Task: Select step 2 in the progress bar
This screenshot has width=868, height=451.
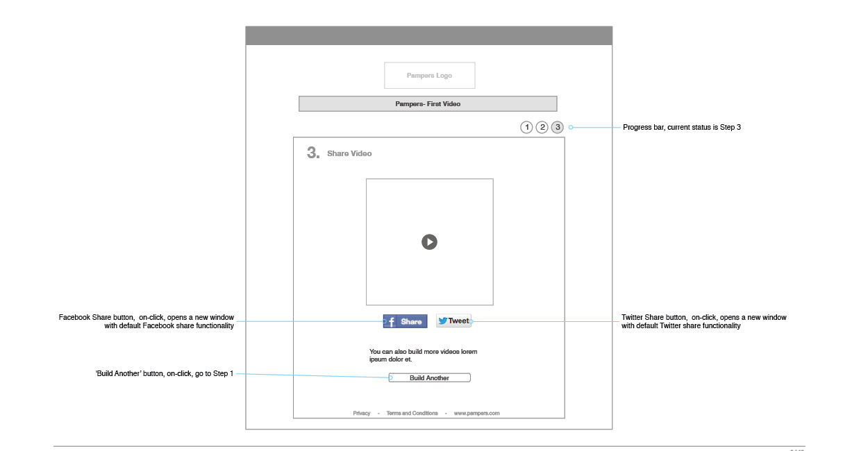Action: (x=542, y=127)
